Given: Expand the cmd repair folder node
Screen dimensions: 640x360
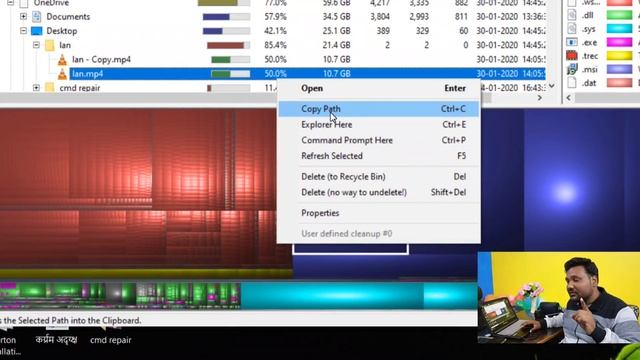Looking at the screenshot, I should (36, 88).
